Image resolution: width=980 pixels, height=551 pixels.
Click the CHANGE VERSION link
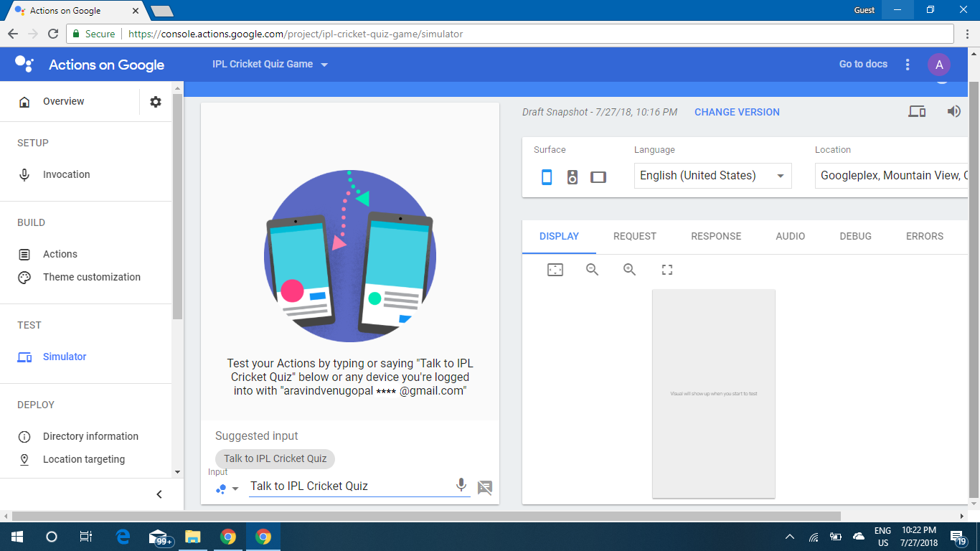tap(737, 112)
